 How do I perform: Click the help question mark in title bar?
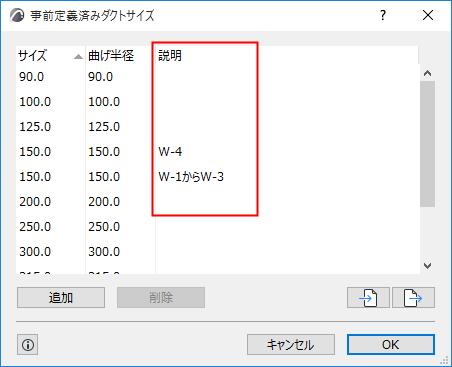[383, 15]
